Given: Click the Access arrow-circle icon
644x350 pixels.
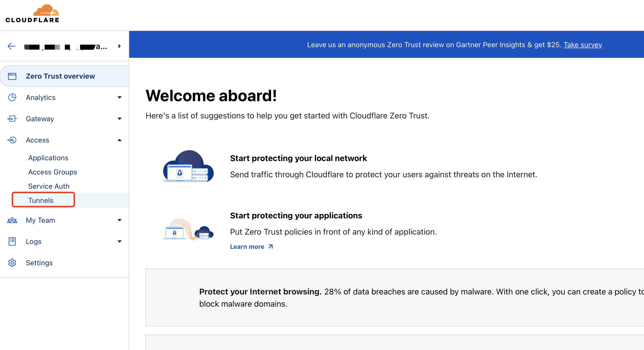Looking at the screenshot, I should [12, 140].
